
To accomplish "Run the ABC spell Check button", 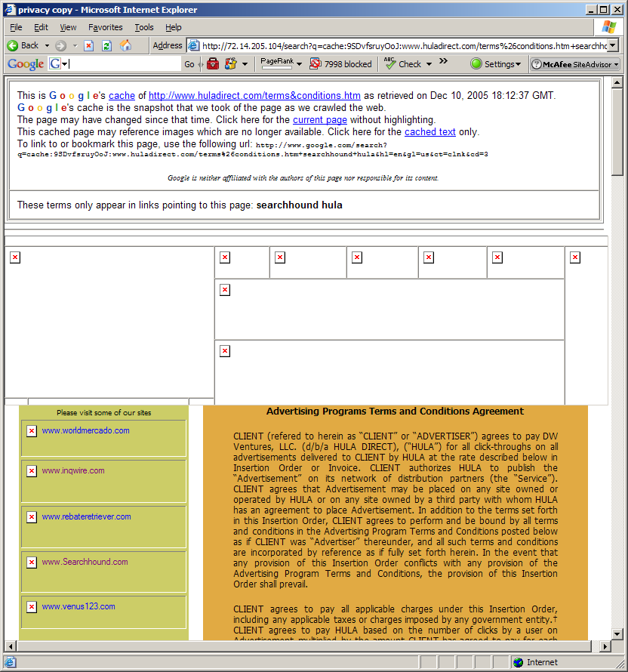I will click(x=402, y=64).
